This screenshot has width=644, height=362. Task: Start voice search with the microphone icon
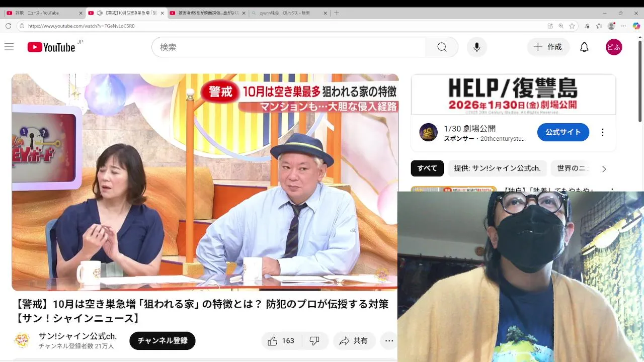tap(477, 47)
